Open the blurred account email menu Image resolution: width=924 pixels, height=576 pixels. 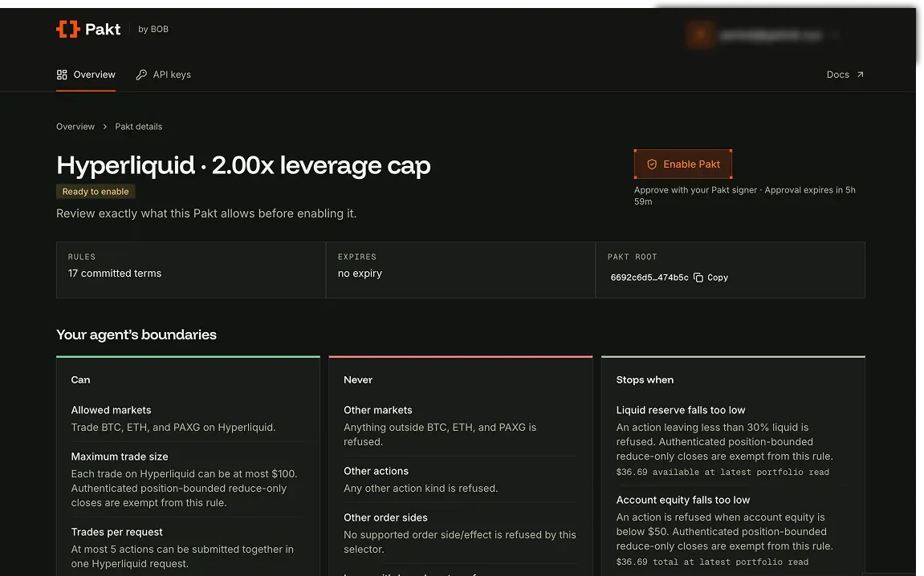(771, 35)
